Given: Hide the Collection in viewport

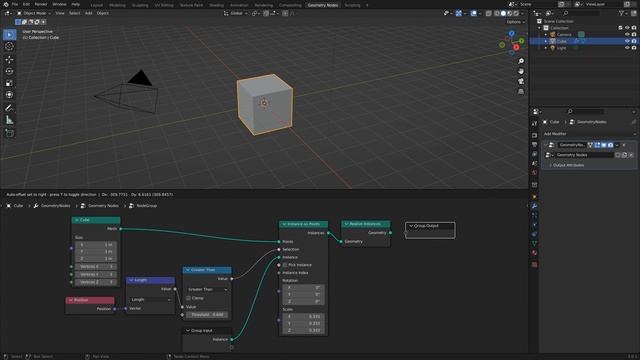Looking at the screenshot, I should point(627,28).
